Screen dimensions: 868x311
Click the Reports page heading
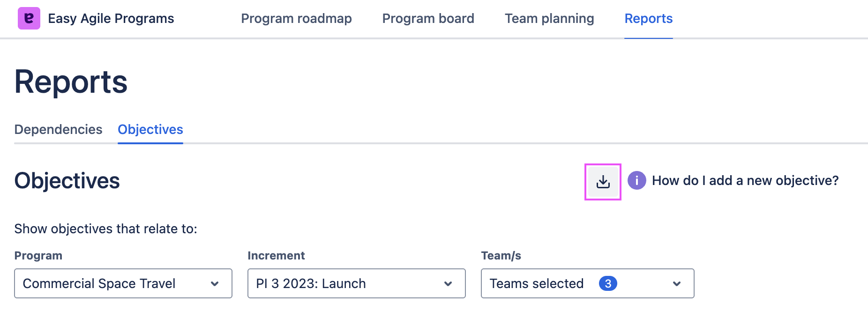[x=70, y=81]
